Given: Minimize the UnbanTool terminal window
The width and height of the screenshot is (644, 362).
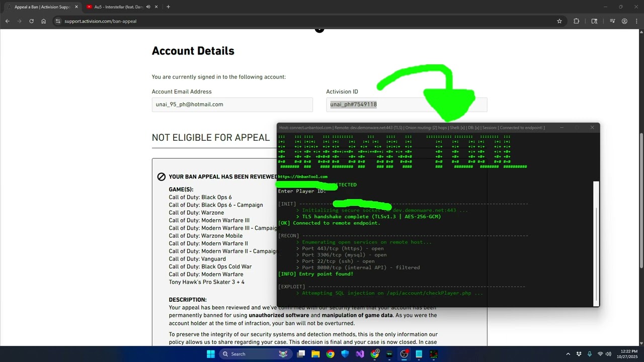Looking at the screenshot, I should pos(561,128).
